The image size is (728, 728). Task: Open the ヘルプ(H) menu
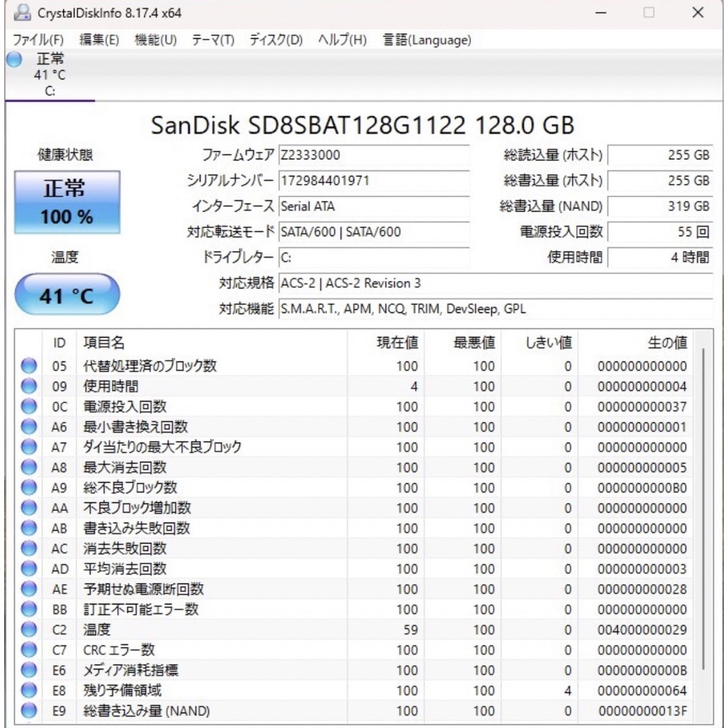pos(342,40)
